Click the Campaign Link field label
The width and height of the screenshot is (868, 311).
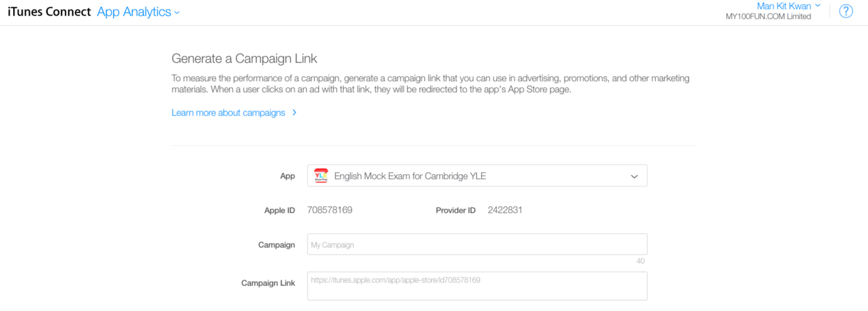pos(268,283)
